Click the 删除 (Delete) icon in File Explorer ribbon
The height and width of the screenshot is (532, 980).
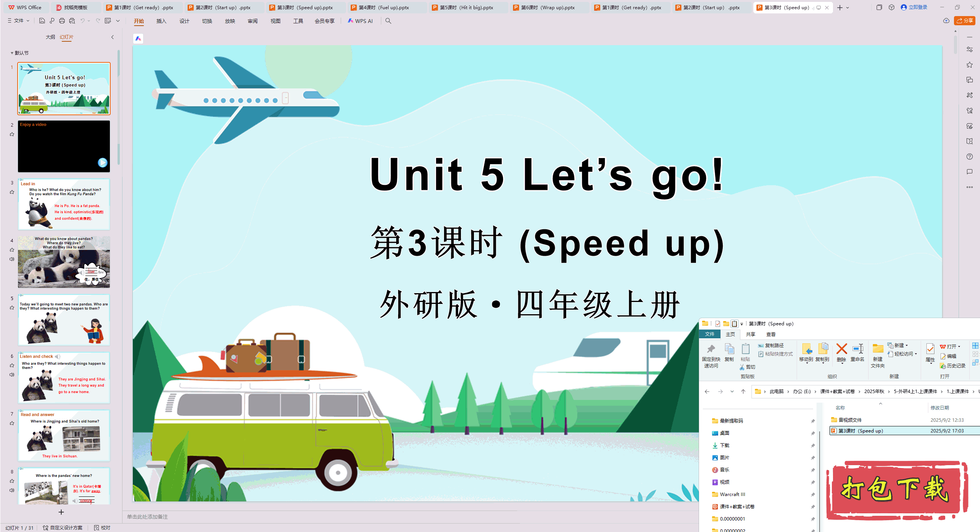[x=841, y=352]
